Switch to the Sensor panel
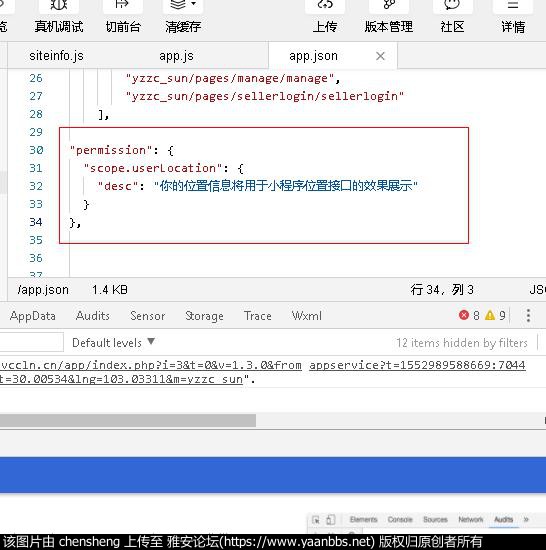Viewport: 546px width, 550px height. [x=148, y=316]
